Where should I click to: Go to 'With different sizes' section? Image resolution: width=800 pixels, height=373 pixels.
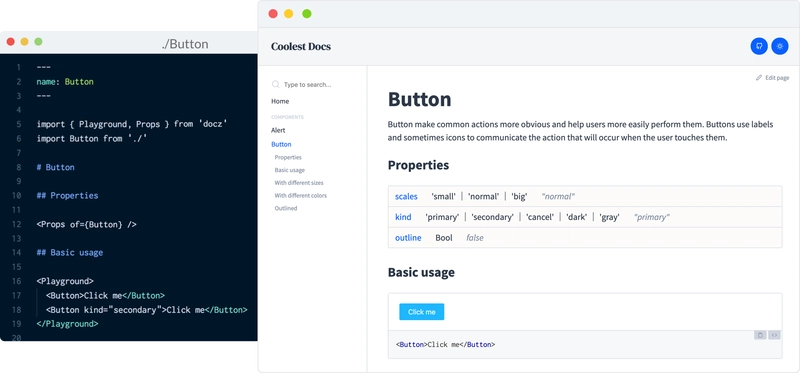click(299, 183)
